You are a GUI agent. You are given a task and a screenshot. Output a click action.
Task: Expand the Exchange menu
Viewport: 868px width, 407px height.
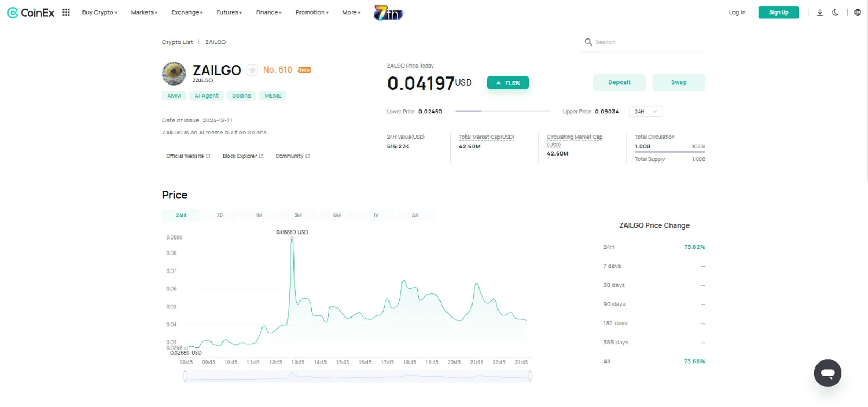click(x=187, y=12)
